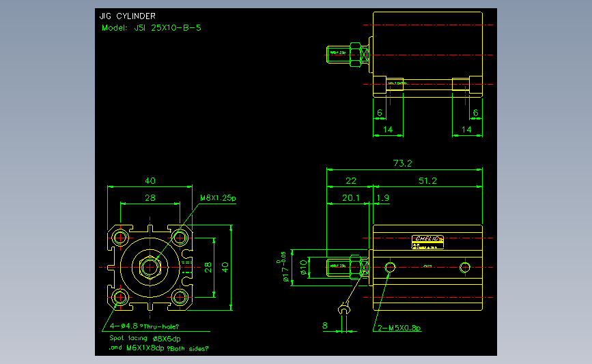Image resolution: width=592 pixels, height=364 pixels.
Task: Select the right "14" dimension in top view
Action: point(466,130)
